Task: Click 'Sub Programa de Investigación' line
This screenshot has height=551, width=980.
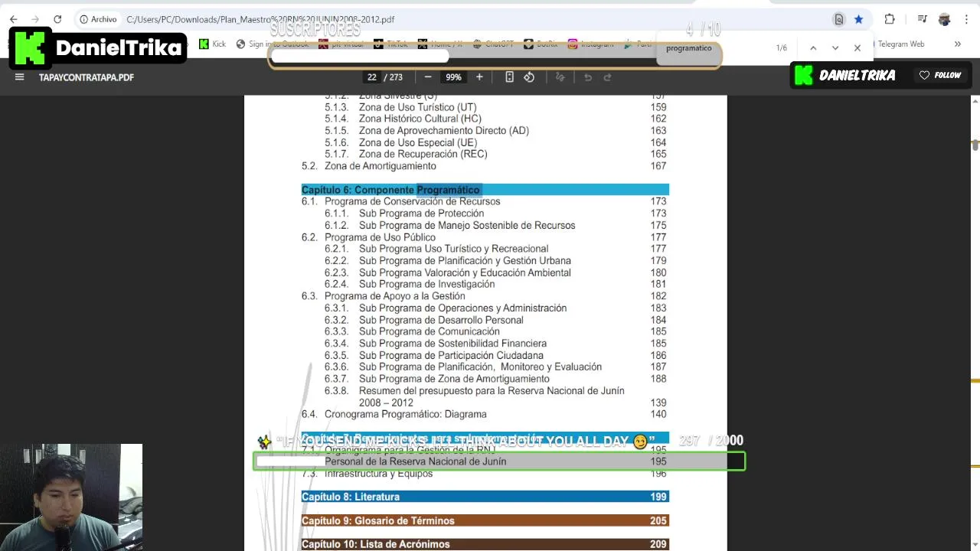Action: click(x=426, y=284)
